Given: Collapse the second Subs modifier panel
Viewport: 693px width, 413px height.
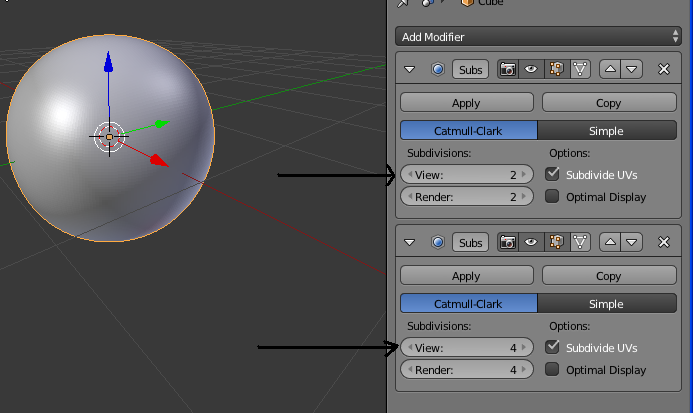Looking at the screenshot, I should 409,242.
